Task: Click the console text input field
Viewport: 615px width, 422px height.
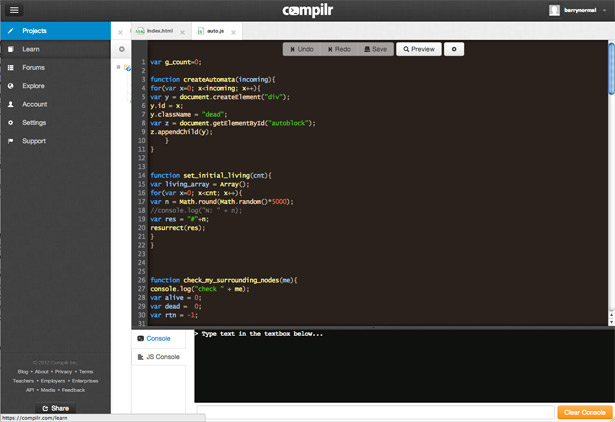Action: pos(376,413)
